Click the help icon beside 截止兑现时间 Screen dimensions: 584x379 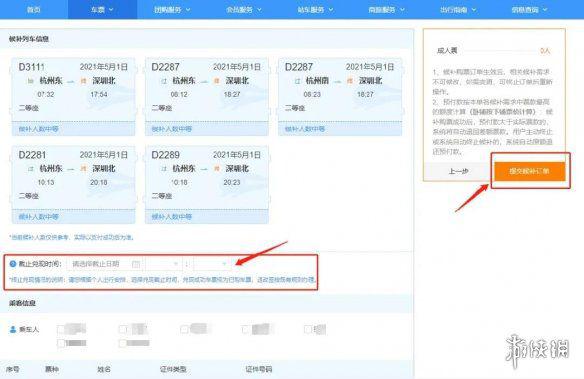tap(13, 264)
